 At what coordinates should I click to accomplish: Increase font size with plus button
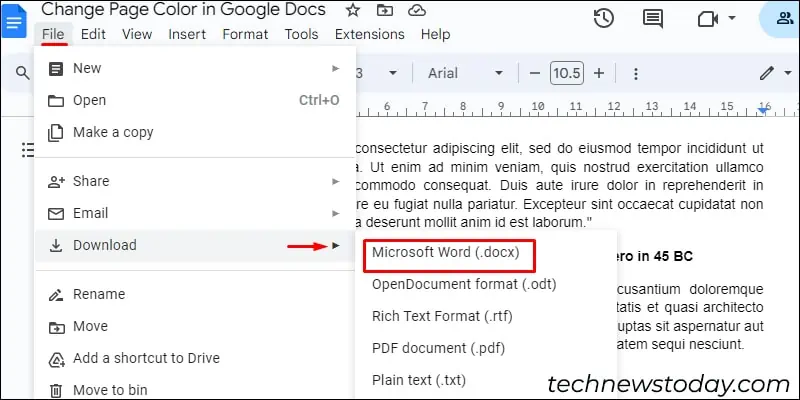599,73
